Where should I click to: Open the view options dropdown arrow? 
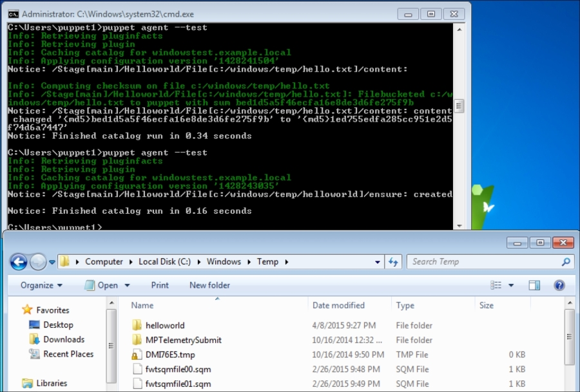tap(512, 285)
